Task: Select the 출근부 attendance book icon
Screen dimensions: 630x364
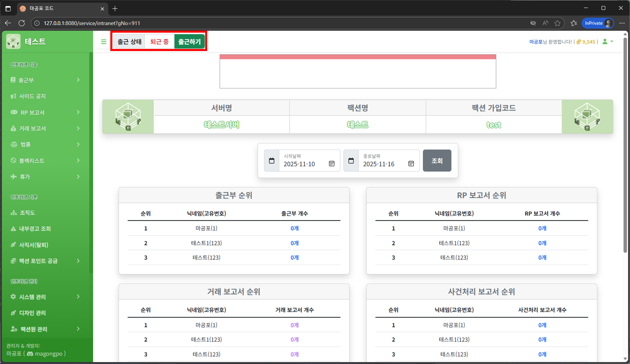Action: pos(13,80)
